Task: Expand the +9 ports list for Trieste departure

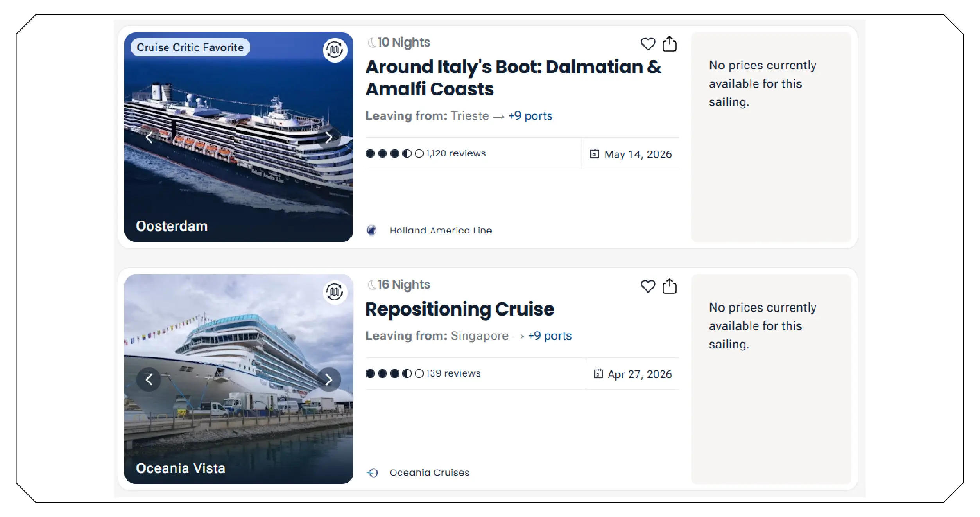Action: coord(530,116)
